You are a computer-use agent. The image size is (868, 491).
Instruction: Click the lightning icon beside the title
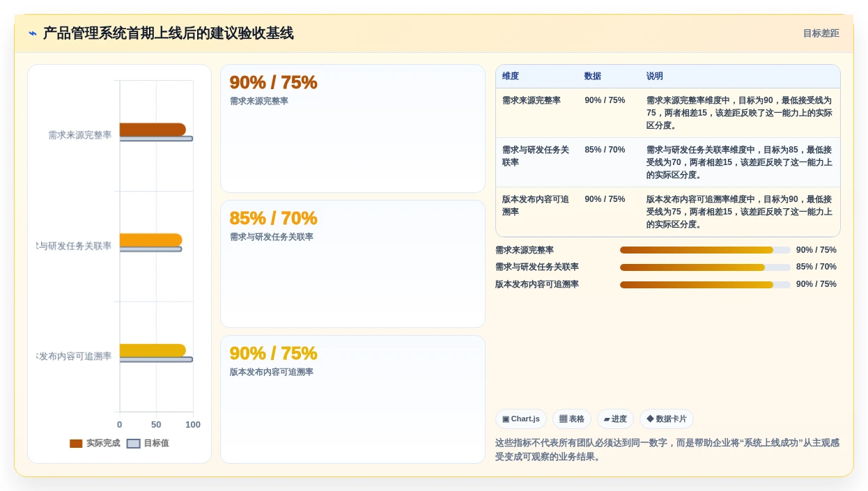pos(33,33)
